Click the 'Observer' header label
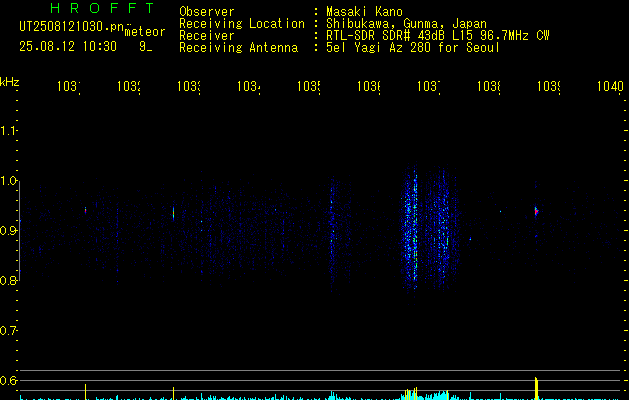Viewport: 629px width, 400px height. coord(207,12)
